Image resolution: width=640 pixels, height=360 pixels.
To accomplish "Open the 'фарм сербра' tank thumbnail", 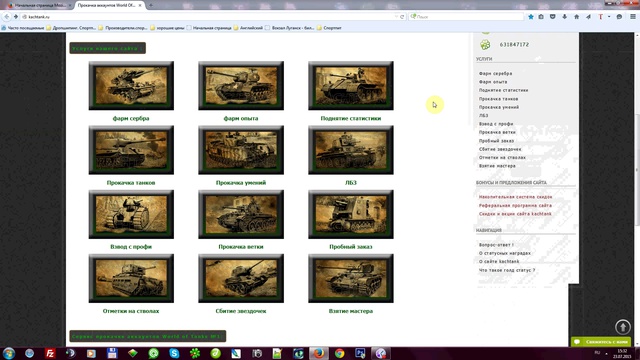I will pos(131,86).
